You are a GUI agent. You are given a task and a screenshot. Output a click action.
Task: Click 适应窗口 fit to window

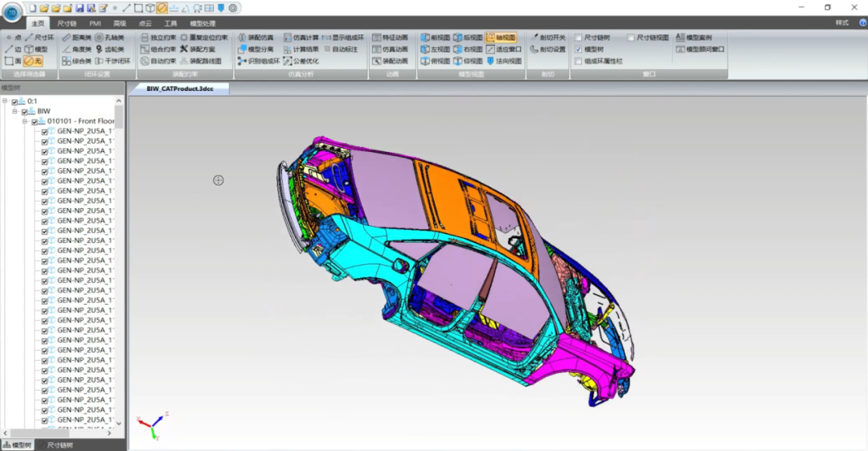tap(504, 49)
